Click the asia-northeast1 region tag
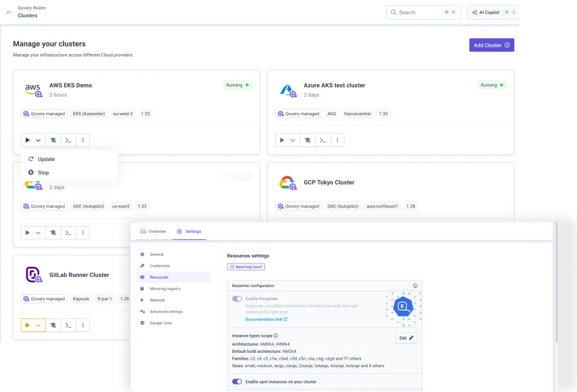The image size is (577, 392). click(x=382, y=206)
